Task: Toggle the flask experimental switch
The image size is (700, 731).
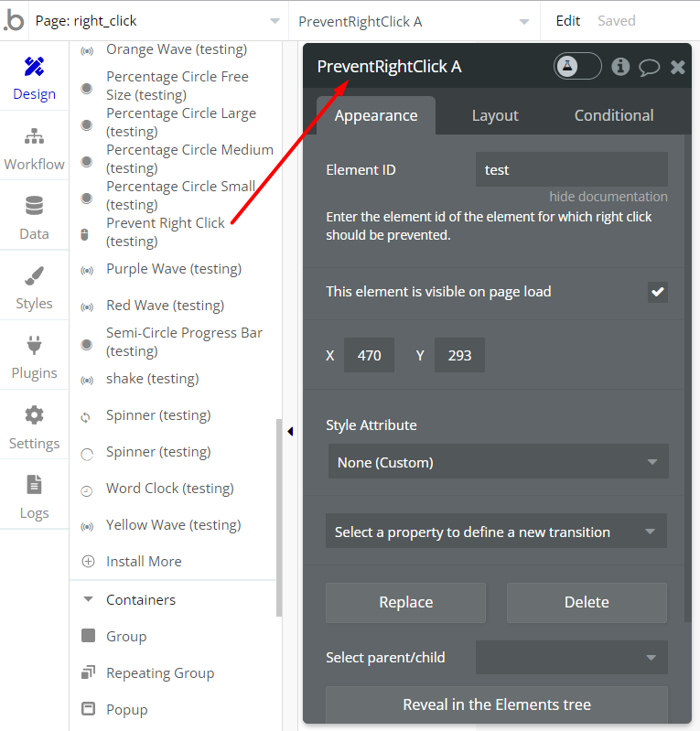Action: (577, 66)
